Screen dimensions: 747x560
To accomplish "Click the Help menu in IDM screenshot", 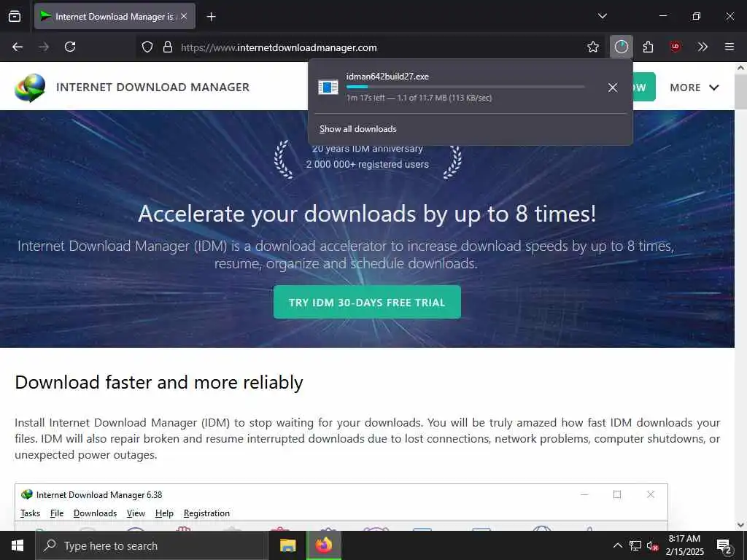I will [164, 513].
